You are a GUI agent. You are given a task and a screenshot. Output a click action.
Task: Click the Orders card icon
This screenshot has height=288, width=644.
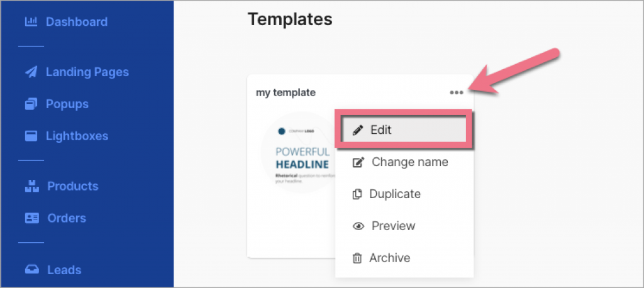31,218
